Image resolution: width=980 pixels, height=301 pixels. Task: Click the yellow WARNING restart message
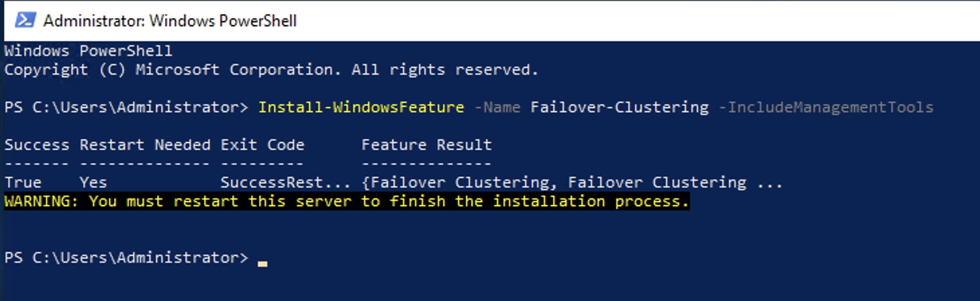pyautogui.click(x=346, y=202)
